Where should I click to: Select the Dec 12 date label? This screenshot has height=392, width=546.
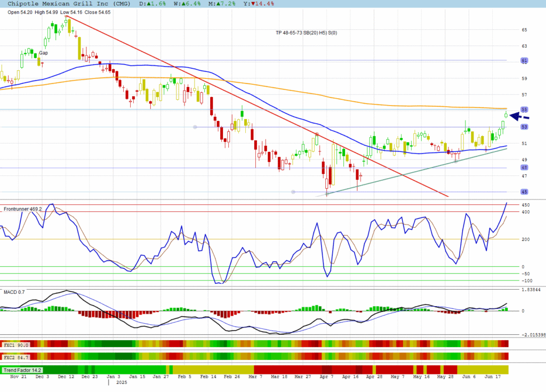[x=66, y=377]
